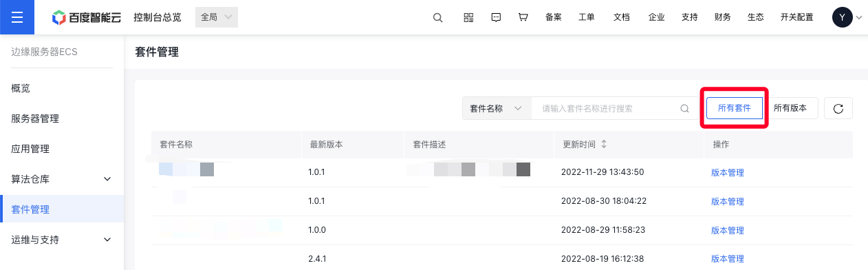This screenshot has width=868, height=270.
Task: Refresh the suite list
Action: tap(838, 108)
